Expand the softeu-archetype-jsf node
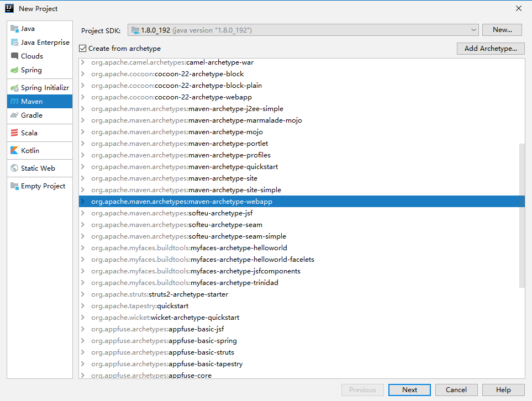 point(82,213)
